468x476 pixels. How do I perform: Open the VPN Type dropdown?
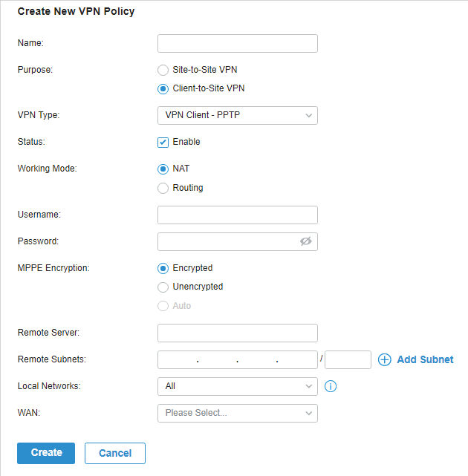[238, 115]
